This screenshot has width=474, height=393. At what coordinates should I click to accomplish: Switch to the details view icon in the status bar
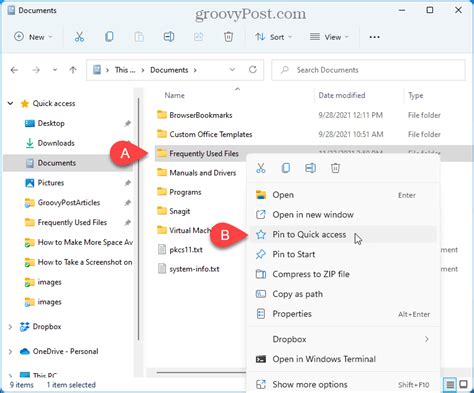point(450,385)
